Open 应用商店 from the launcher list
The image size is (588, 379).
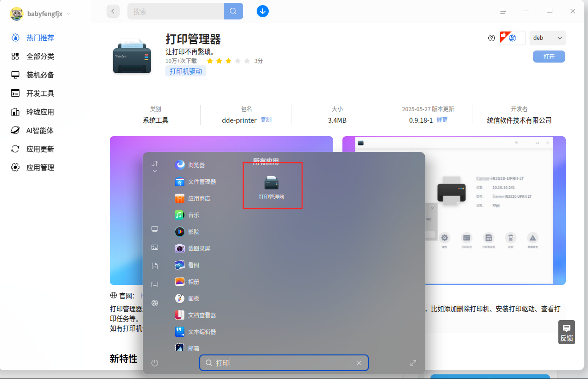tap(193, 198)
